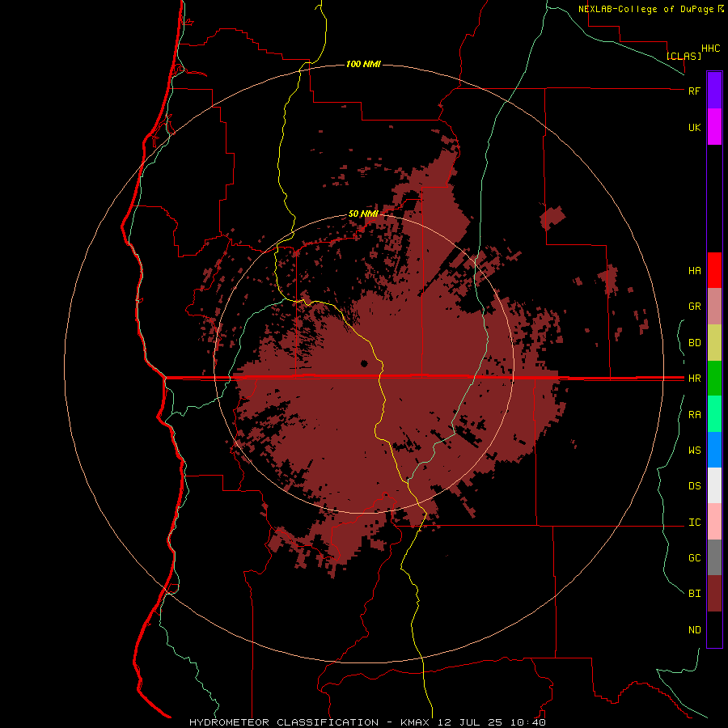The image size is (728, 728).
Task: Click the GC legend label
Action: coord(694,558)
